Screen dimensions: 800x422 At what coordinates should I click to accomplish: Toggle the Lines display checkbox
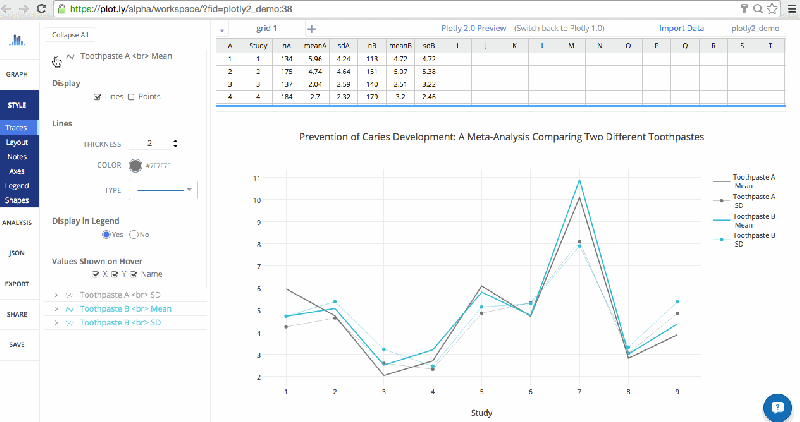(x=97, y=96)
